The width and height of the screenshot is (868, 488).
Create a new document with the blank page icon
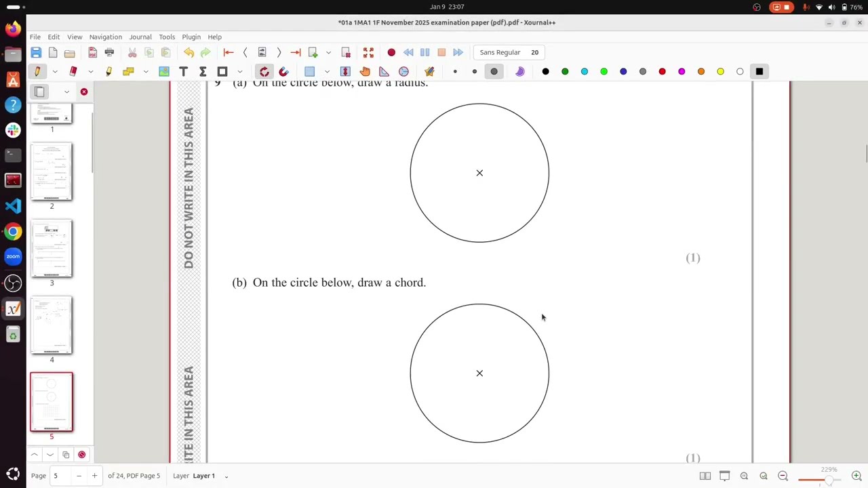(x=53, y=52)
